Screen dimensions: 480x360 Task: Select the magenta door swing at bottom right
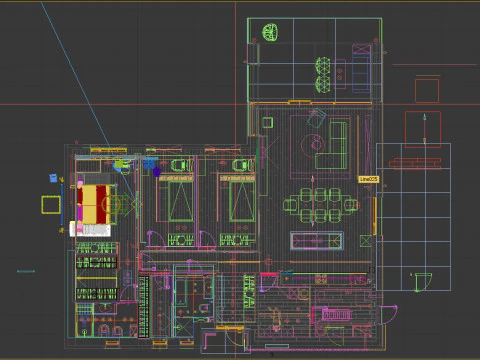pyautogui.click(x=388, y=315)
